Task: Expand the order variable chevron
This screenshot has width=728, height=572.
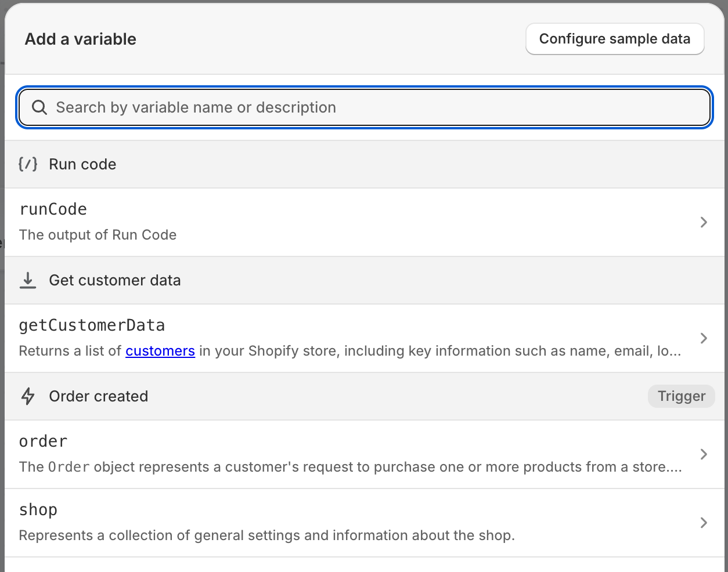Action: tap(704, 454)
